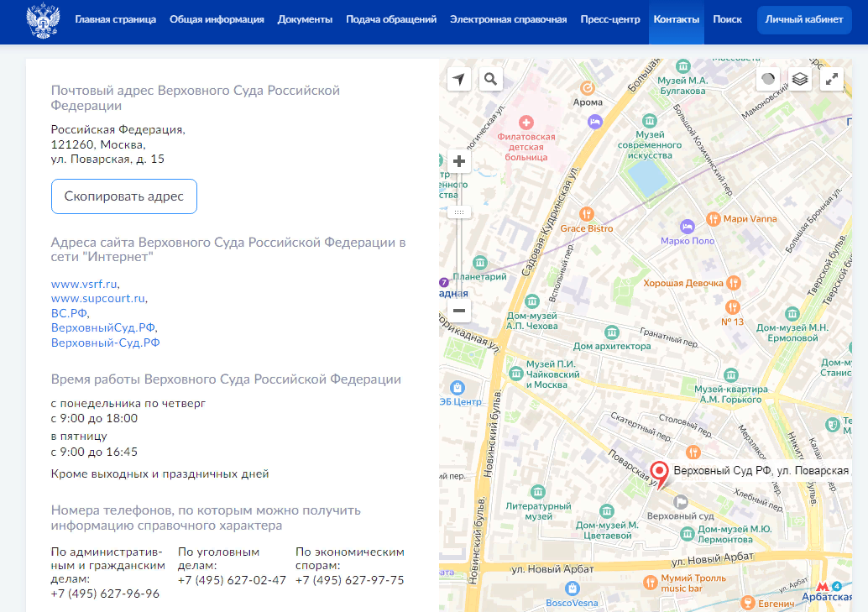
Task: Click the Верховный суд flag icon
Action: 680,502
